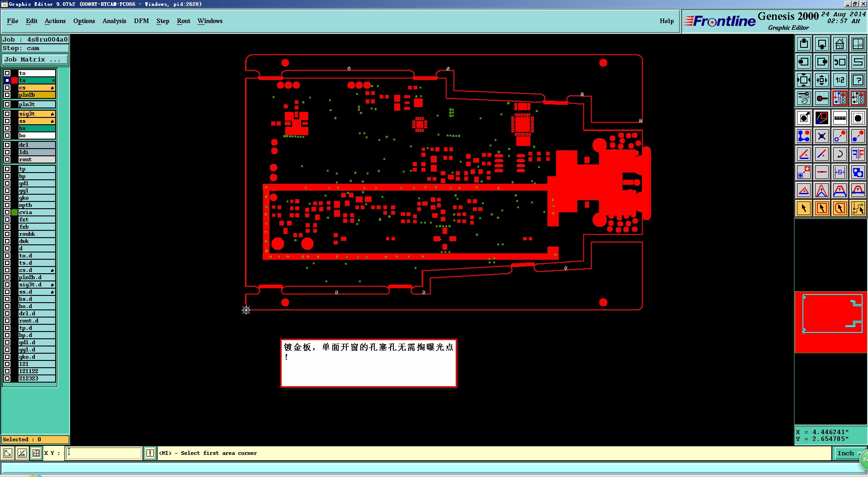This screenshot has width=868, height=477.
Task: Click inside the X Y coordinate field
Action: pyautogui.click(x=104, y=453)
